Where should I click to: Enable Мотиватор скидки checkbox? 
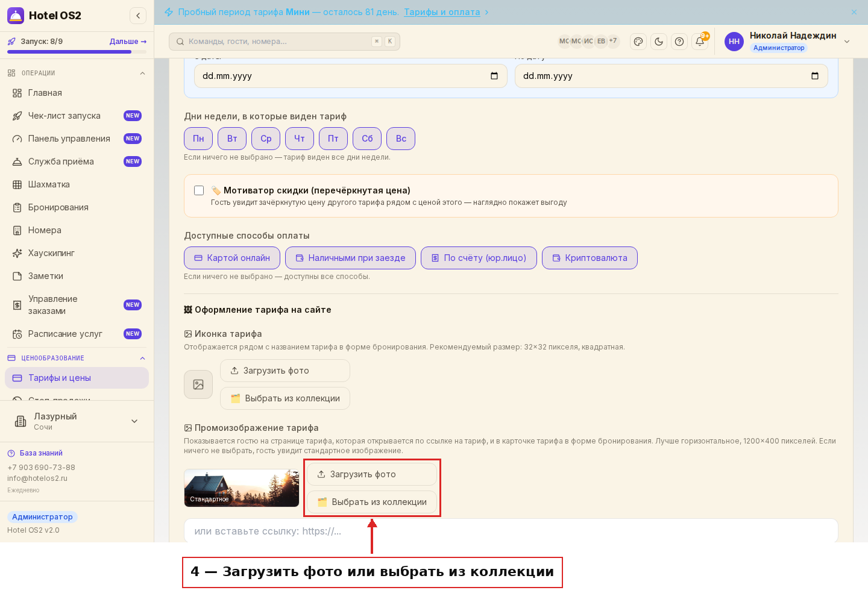199,190
